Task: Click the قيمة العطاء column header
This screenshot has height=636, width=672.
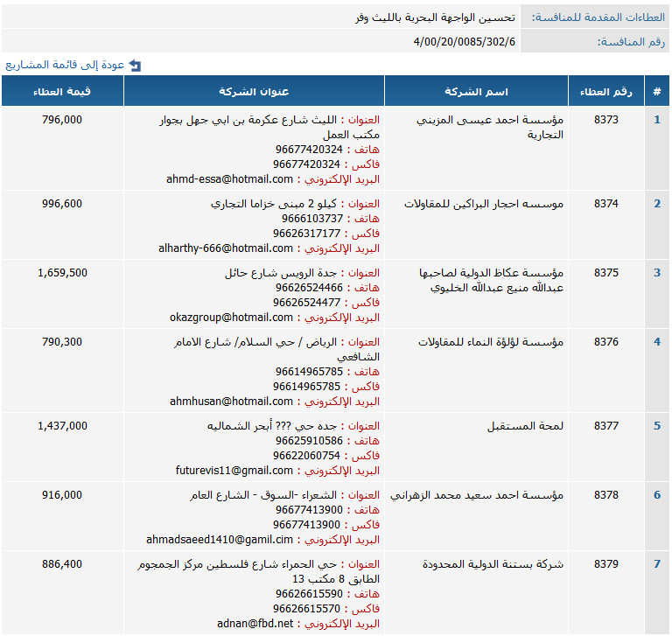Action: [62, 92]
